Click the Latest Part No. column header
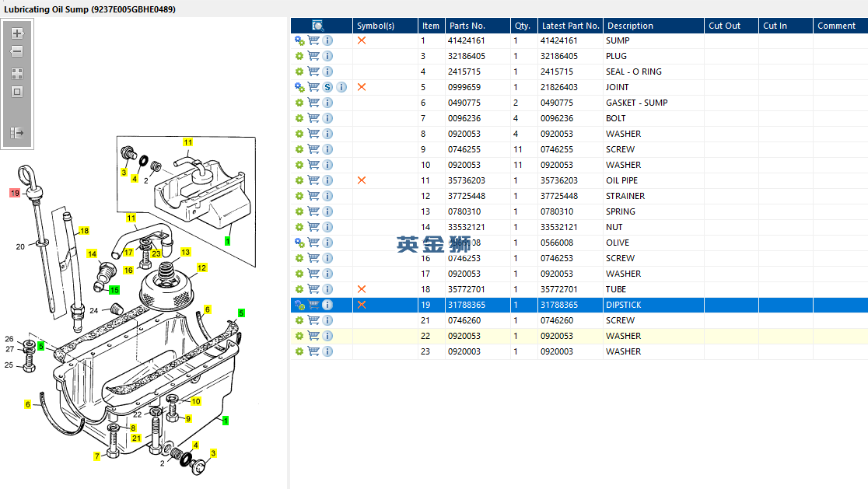 point(570,26)
